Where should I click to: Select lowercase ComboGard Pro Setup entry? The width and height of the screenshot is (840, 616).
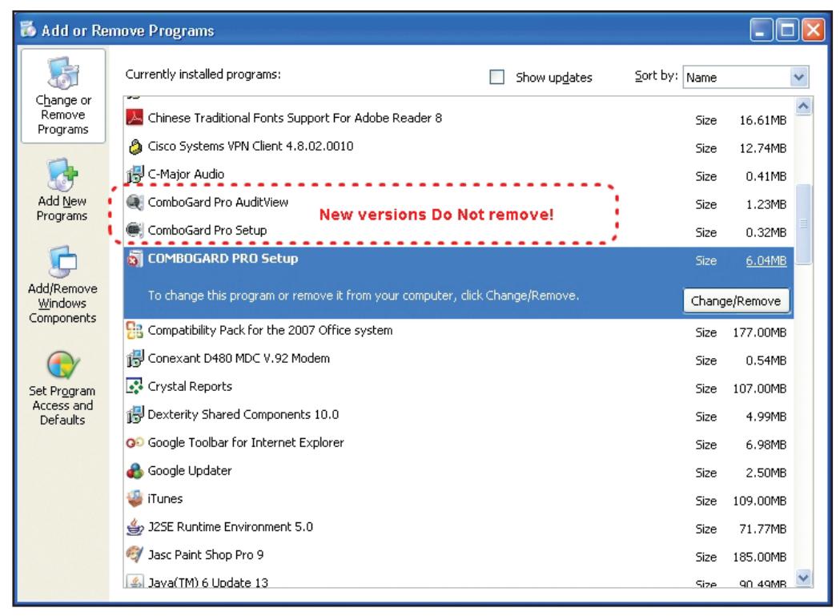[459, 230]
